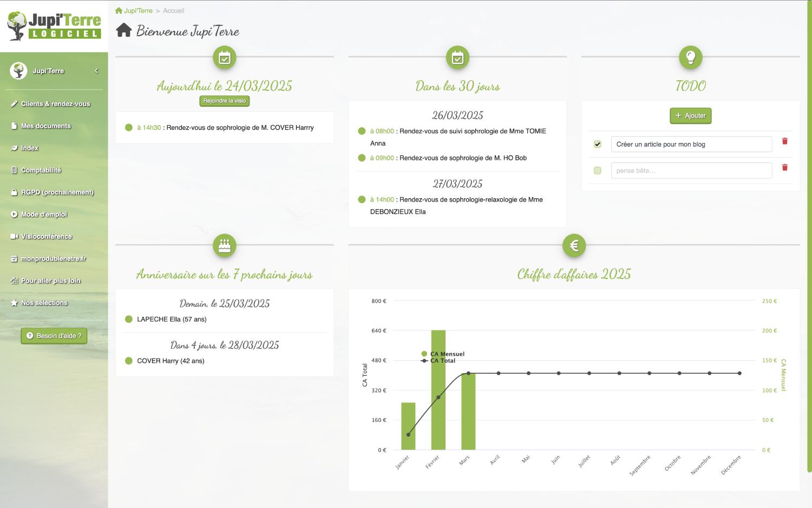Click the birthday cake icon
The width and height of the screenshot is (812, 508).
[x=224, y=246]
